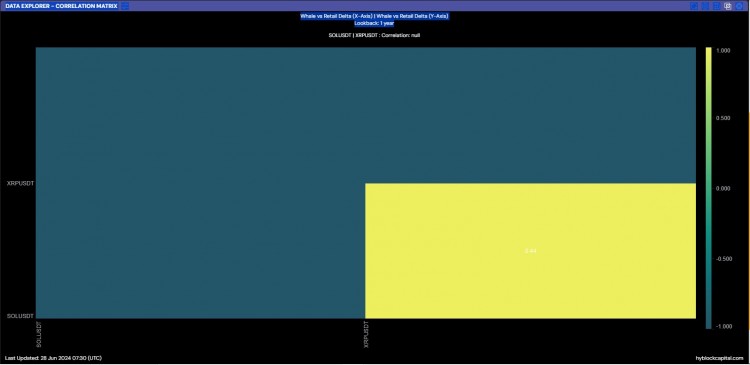Click the SOLUSDT | XRPUSDT correlation readout

point(375,35)
